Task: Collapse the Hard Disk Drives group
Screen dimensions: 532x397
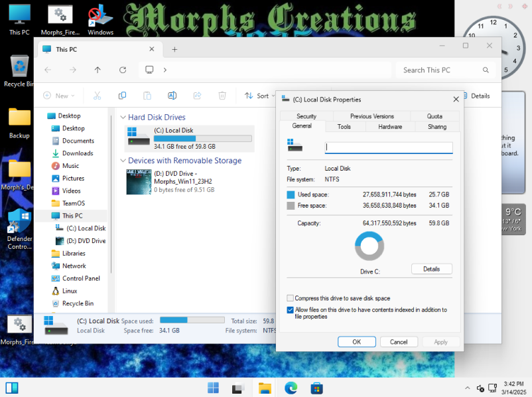Action: (123, 117)
